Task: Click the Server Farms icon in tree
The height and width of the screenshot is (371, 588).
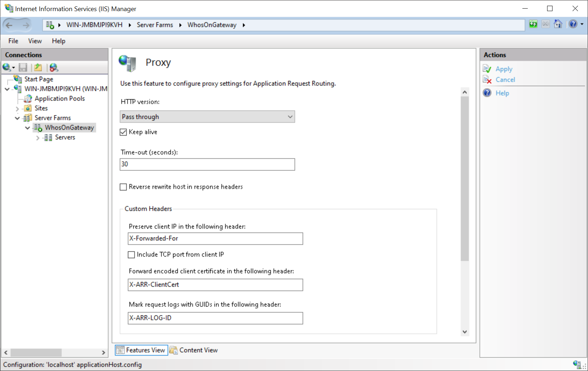Action: [28, 118]
